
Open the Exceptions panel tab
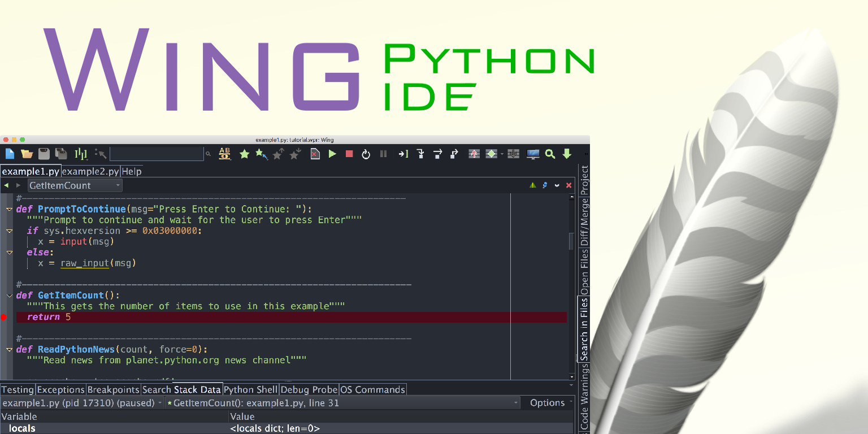[x=60, y=389]
